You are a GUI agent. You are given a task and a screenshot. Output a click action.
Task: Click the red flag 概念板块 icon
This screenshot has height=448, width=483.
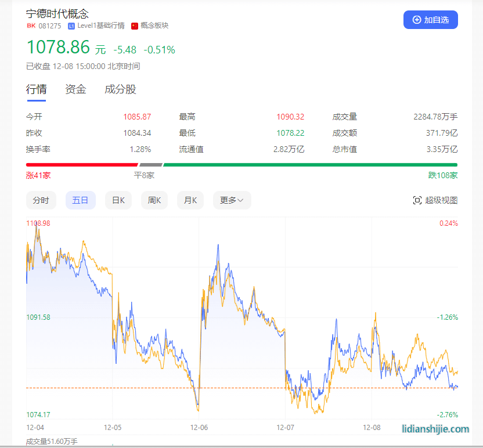point(135,26)
